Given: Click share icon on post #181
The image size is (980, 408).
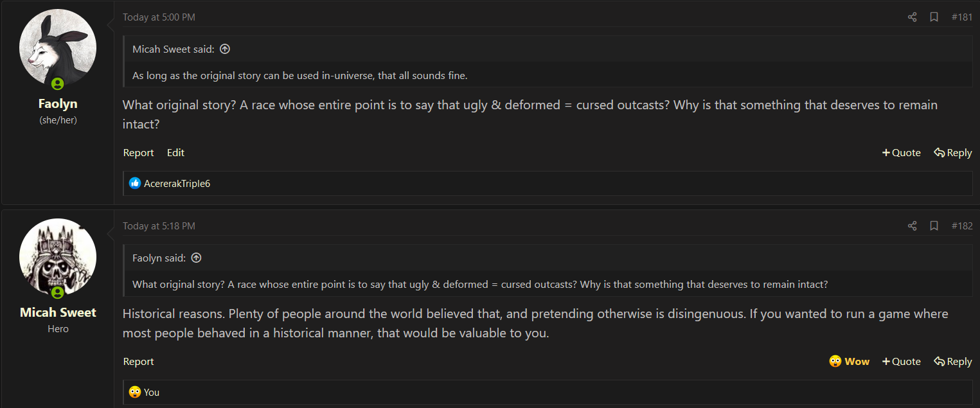Looking at the screenshot, I should (912, 17).
